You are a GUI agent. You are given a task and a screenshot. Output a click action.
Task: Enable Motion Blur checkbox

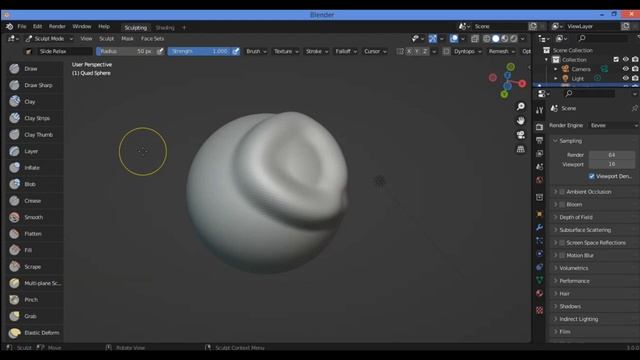pyautogui.click(x=562, y=256)
